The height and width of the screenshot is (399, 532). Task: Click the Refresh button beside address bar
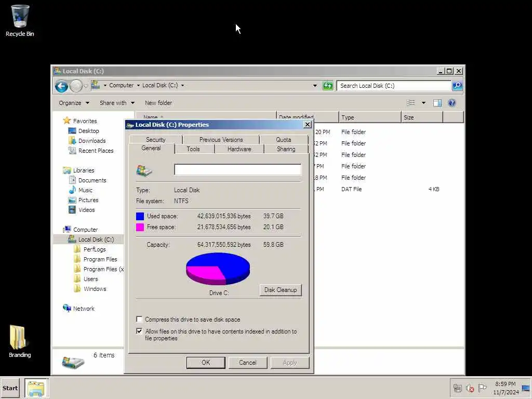(x=328, y=86)
